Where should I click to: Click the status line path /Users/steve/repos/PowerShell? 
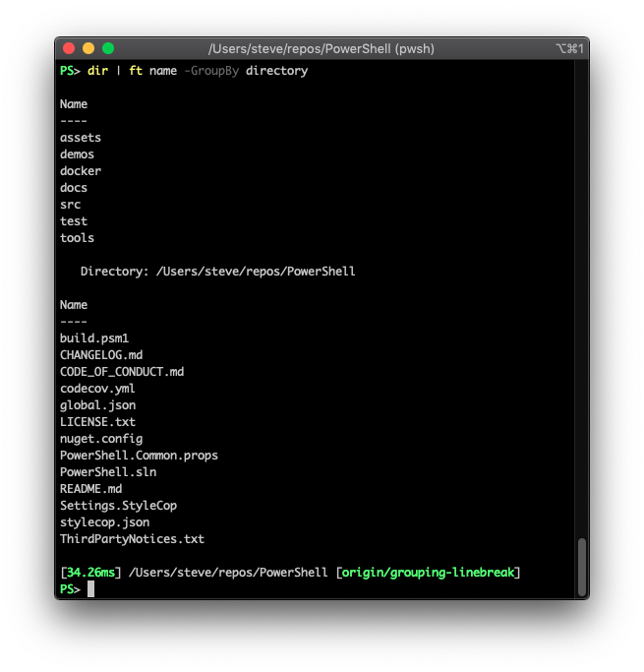pyautogui.click(x=228, y=573)
